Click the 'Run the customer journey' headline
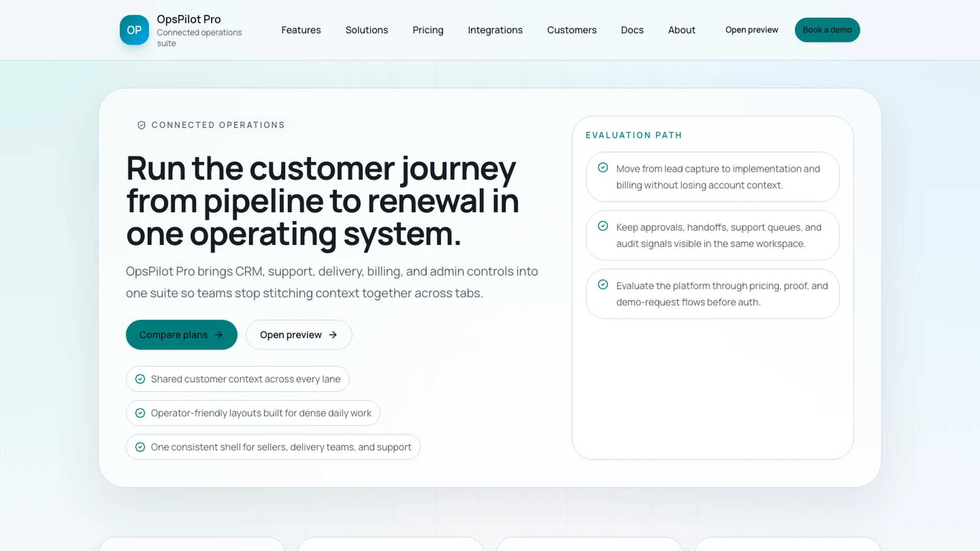 click(323, 201)
